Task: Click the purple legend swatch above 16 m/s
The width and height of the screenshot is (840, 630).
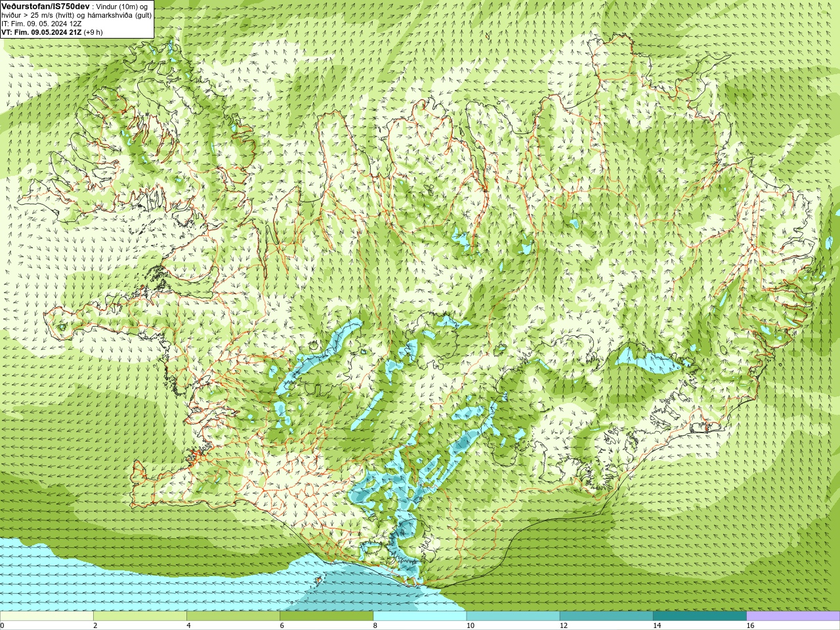Action: tap(793, 616)
